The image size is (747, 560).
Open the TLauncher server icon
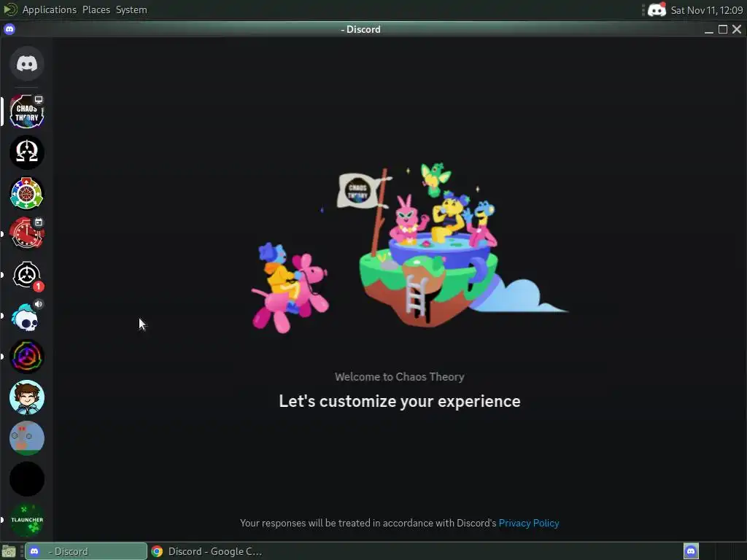pyautogui.click(x=27, y=520)
